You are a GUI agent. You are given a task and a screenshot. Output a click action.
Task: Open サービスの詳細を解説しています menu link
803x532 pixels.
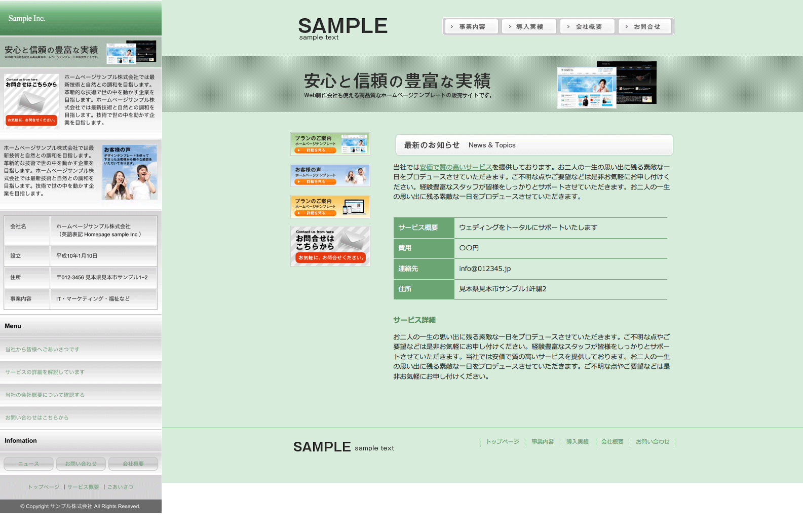pyautogui.click(x=45, y=372)
